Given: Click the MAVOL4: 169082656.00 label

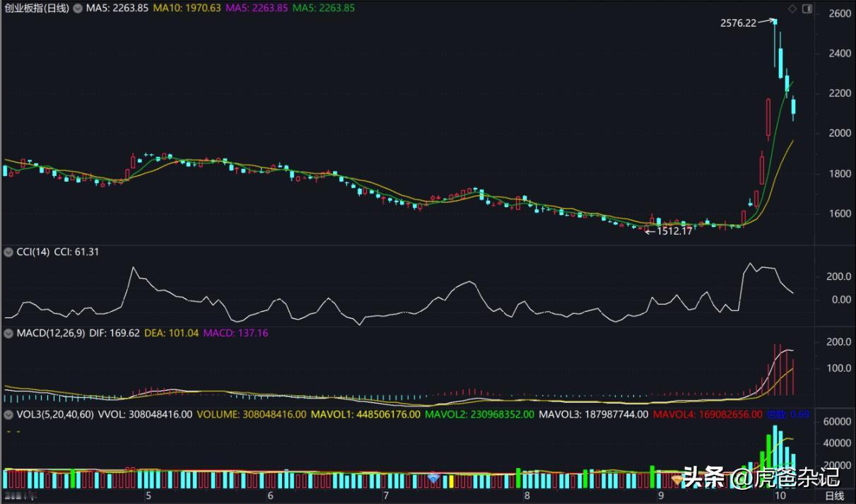Looking at the screenshot, I should [708, 414].
